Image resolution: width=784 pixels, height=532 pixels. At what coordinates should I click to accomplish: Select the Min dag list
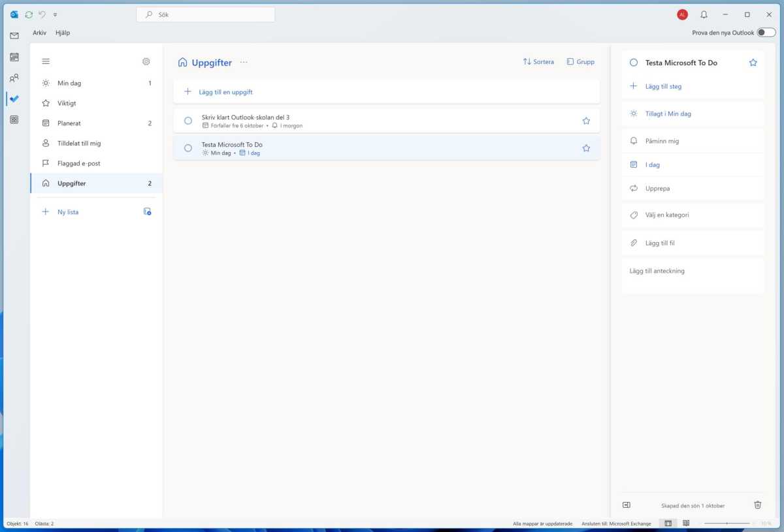(x=97, y=83)
